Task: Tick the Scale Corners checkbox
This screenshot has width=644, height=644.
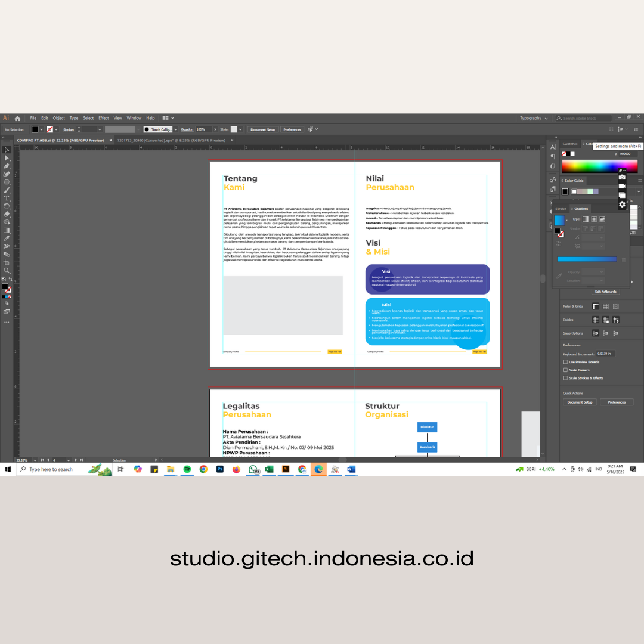Action: [x=565, y=370]
